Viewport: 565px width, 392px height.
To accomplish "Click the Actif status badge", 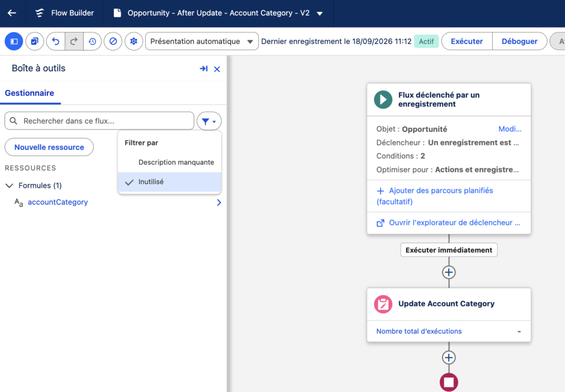I will pyautogui.click(x=427, y=41).
